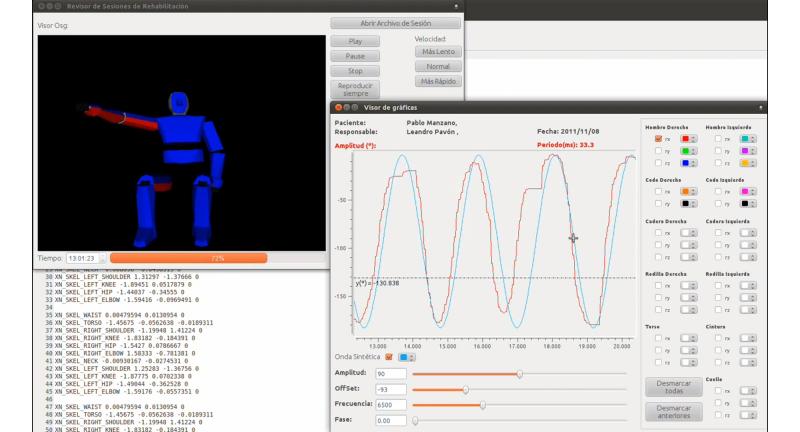
Task: Click the Desmarcar todas button
Action: pos(671,388)
